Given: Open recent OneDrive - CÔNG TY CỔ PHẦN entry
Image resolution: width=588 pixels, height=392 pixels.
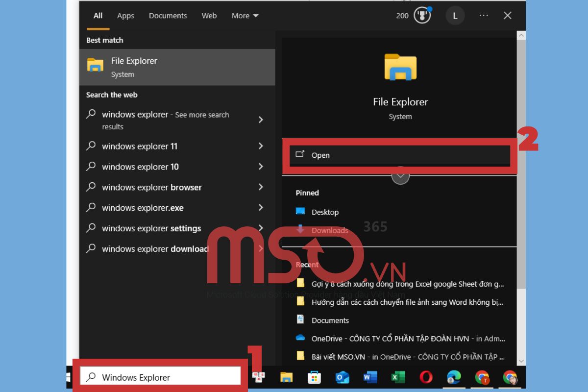Looking at the screenshot, I should (x=408, y=338).
